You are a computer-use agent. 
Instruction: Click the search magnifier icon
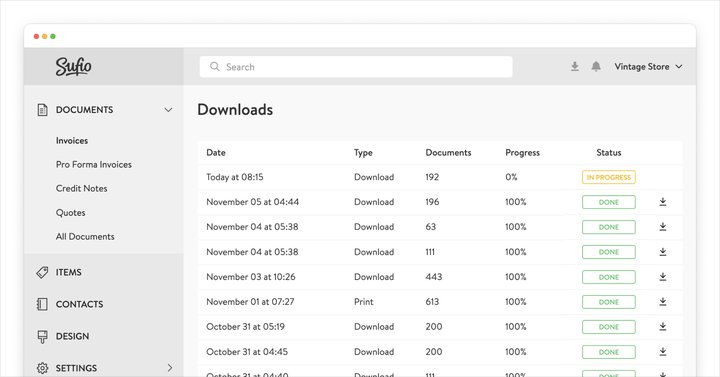(214, 67)
